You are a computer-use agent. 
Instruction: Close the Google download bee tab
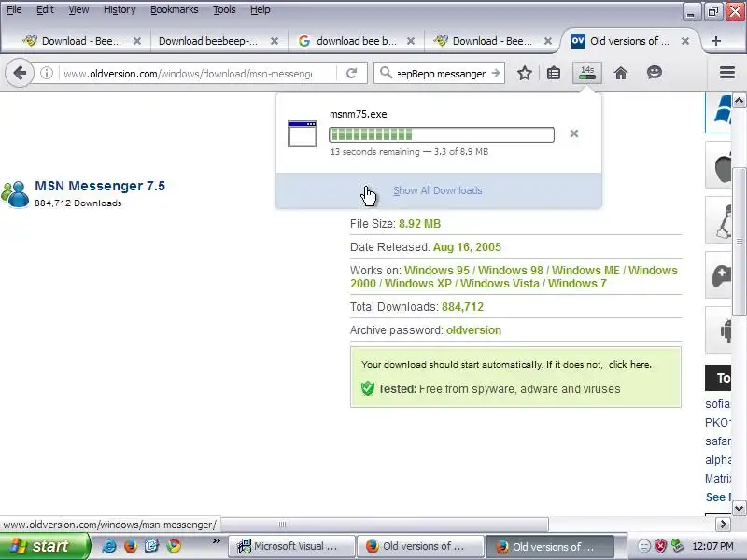(x=411, y=41)
